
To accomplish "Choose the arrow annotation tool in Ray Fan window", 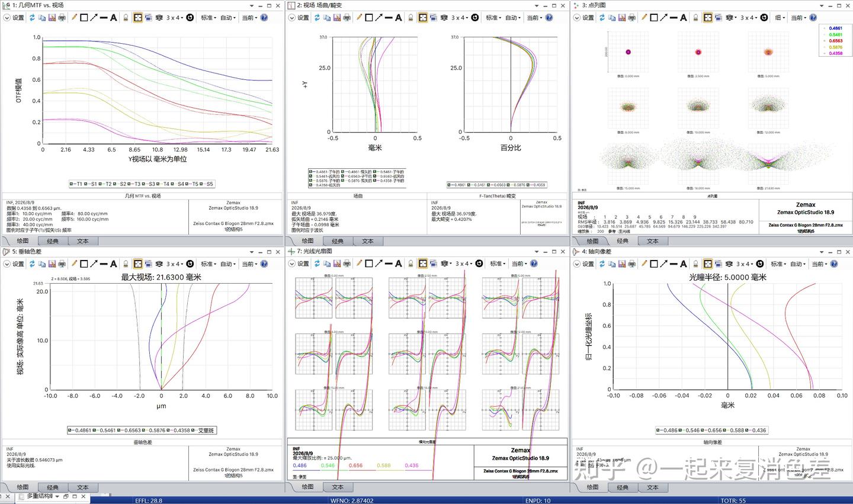I will (x=379, y=264).
